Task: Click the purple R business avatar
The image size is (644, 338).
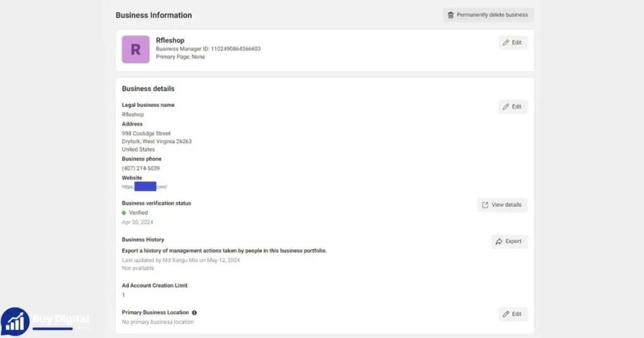Action: (x=136, y=49)
